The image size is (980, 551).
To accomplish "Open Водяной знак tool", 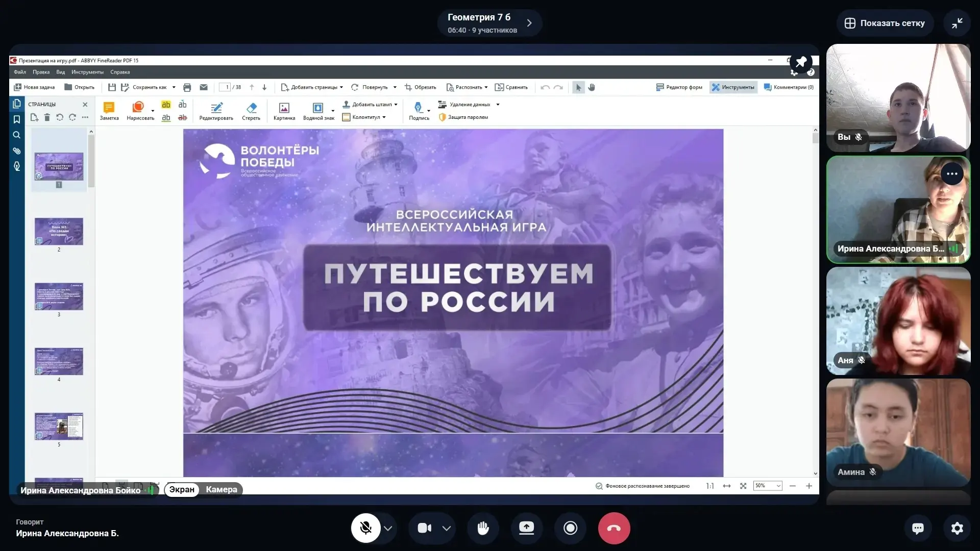I will tap(319, 111).
